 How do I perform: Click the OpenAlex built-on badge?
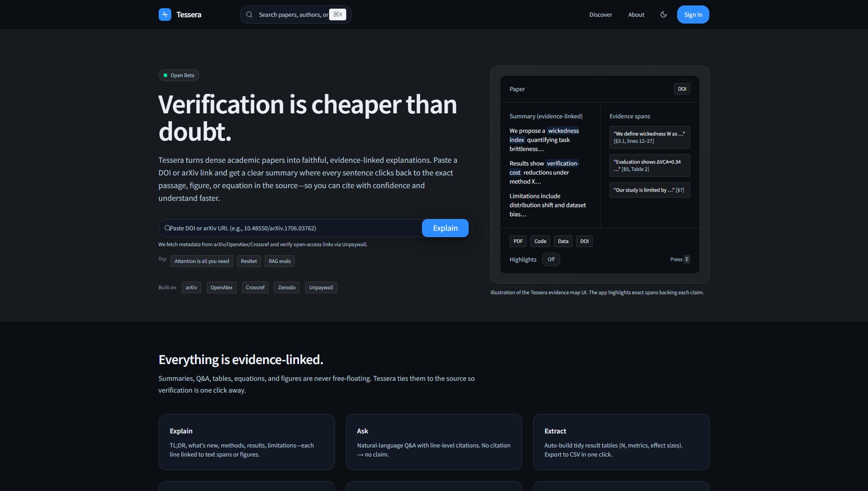coord(221,287)
